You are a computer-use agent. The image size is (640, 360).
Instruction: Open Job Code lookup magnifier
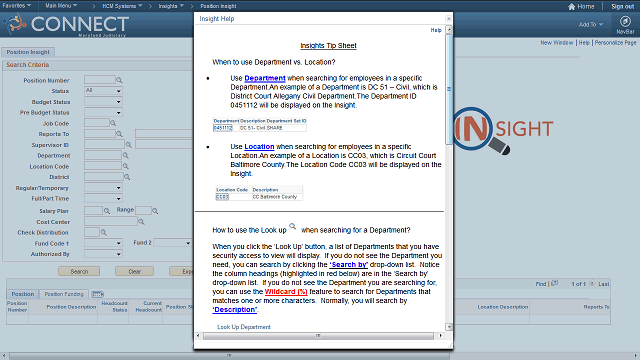pyautogui.click(x=113, y=123)
